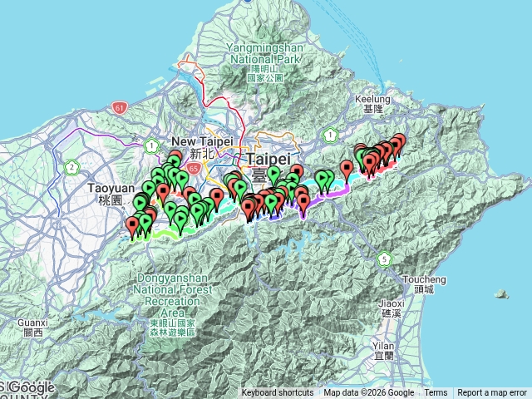Click the Report a map error link

[491, 393]
